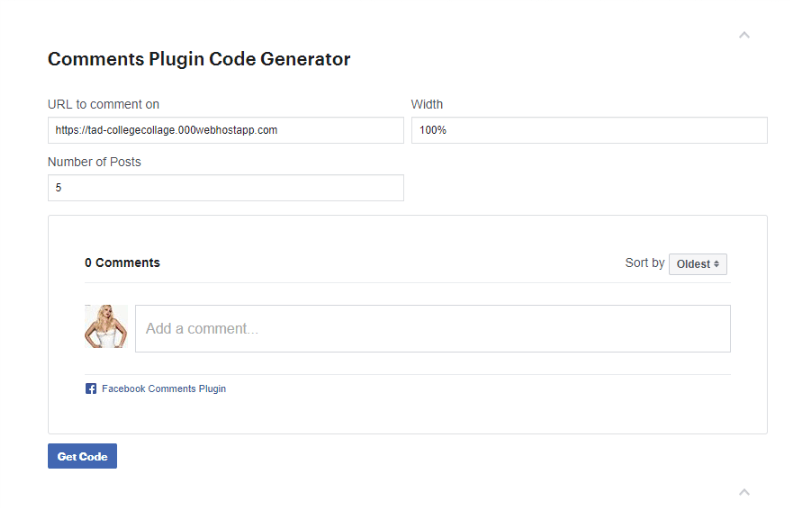Click the 0 Comments count heading
Screen dimensions: 790x508
point(122,263)
